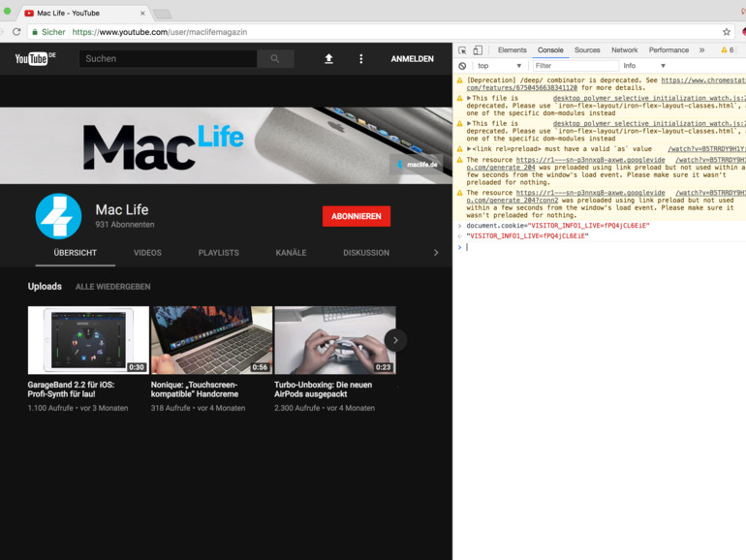This screenshot has height=560, width=746.
Task: Open the 'top' JavaScript context dropdown
Action: [499, 66]
